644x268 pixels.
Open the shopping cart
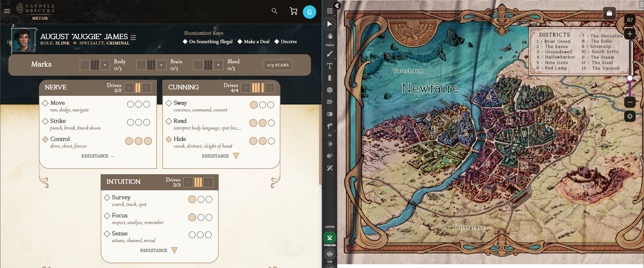[293, 11]
